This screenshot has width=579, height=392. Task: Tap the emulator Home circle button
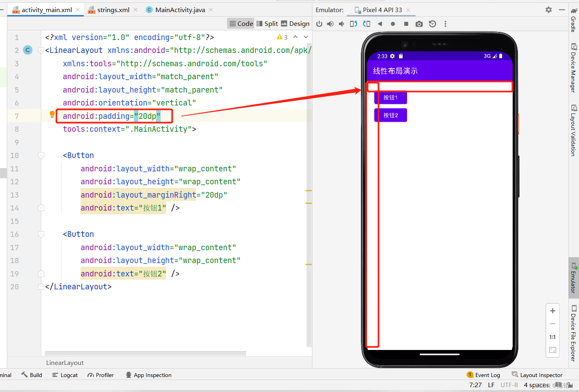[x=393, y=24]
